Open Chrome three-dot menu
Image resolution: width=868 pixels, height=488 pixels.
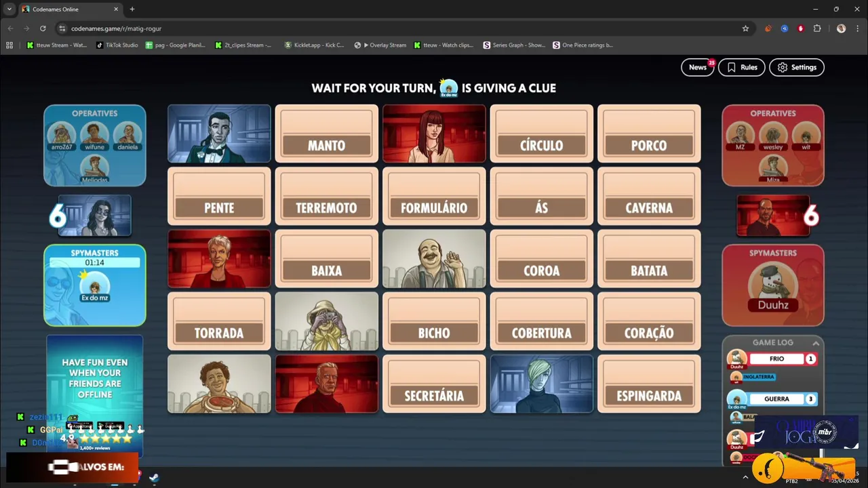click(857, 28)
